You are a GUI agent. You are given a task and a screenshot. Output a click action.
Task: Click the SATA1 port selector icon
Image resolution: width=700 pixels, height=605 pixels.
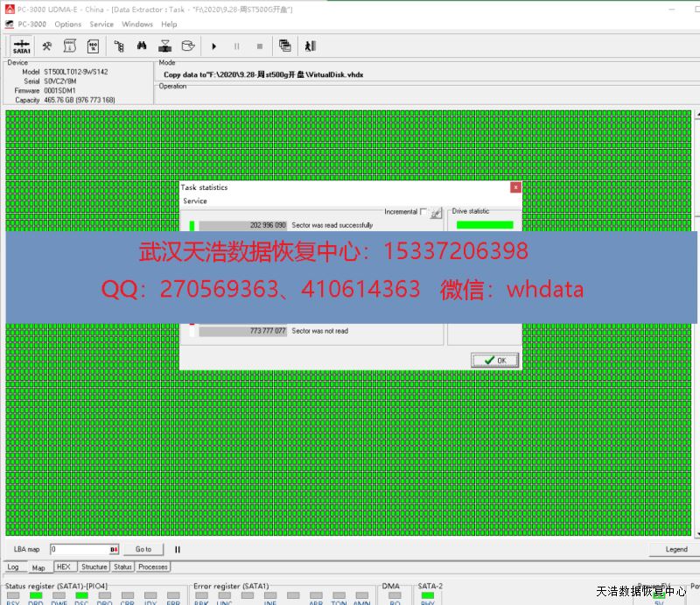22,46
